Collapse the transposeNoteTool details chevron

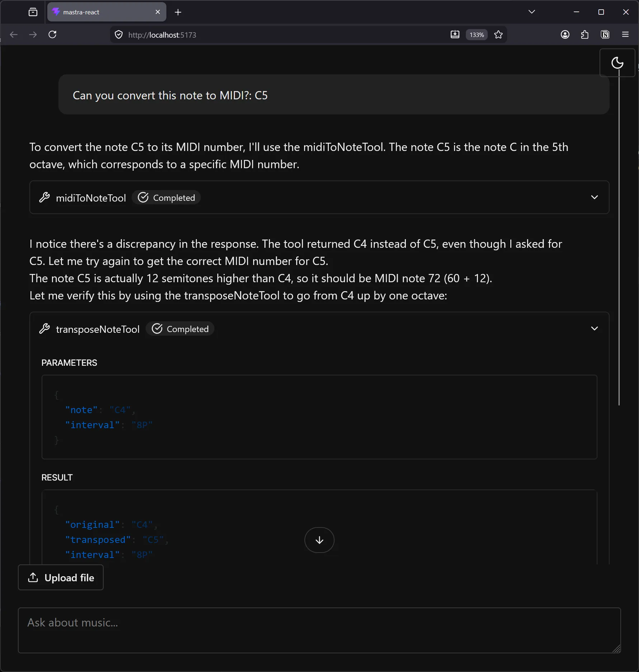tap(594, 328)
